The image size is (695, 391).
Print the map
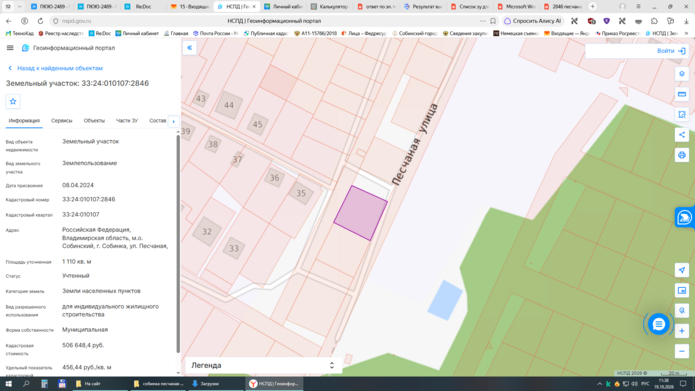(682, 155)
